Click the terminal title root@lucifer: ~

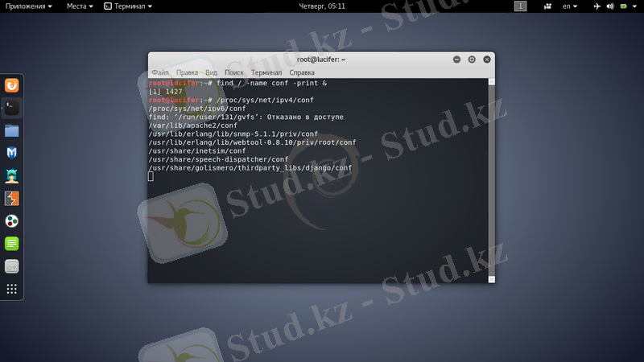(321, 60)
